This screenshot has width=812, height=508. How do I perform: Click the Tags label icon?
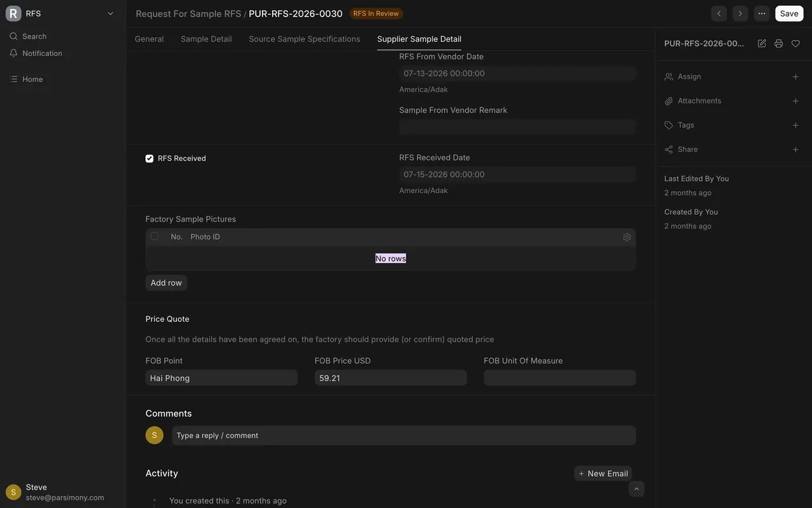[x=669, y=125]
